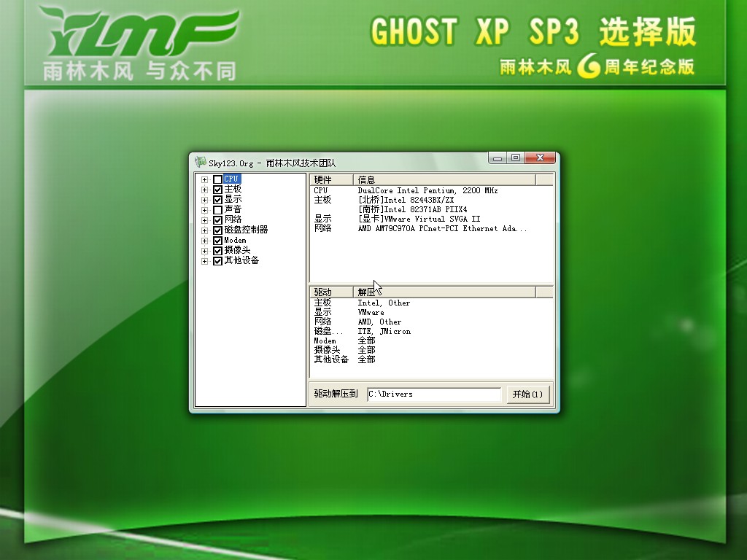This screenshot has width=747, height=560.
Task: Expand the 主板 tree node
Action: click(x=204, y=190)
